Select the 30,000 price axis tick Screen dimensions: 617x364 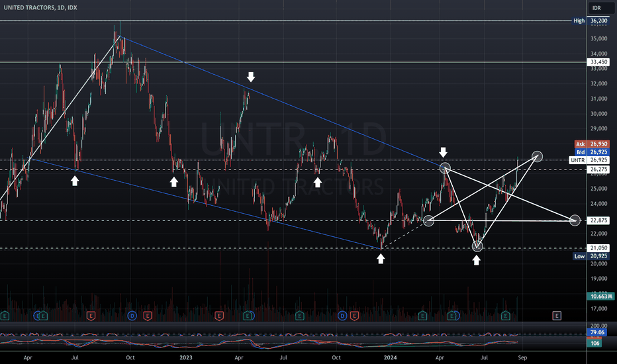click(598, 114)
